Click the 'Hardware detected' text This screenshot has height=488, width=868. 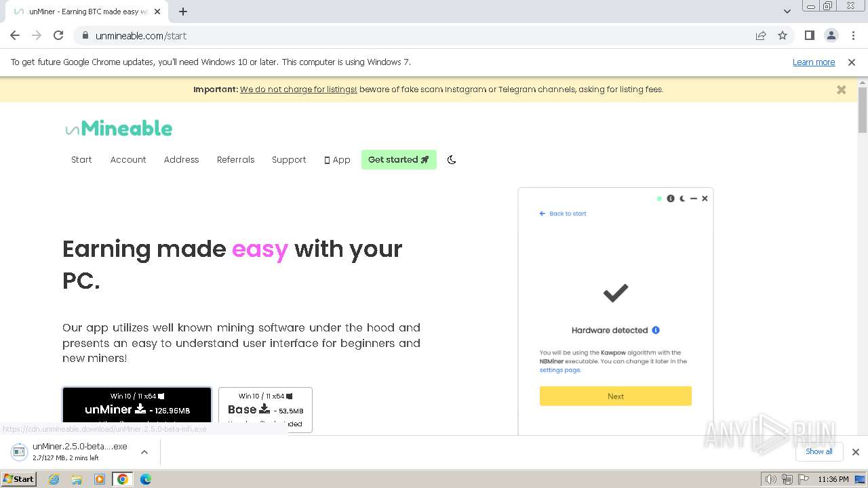[610, 330]
